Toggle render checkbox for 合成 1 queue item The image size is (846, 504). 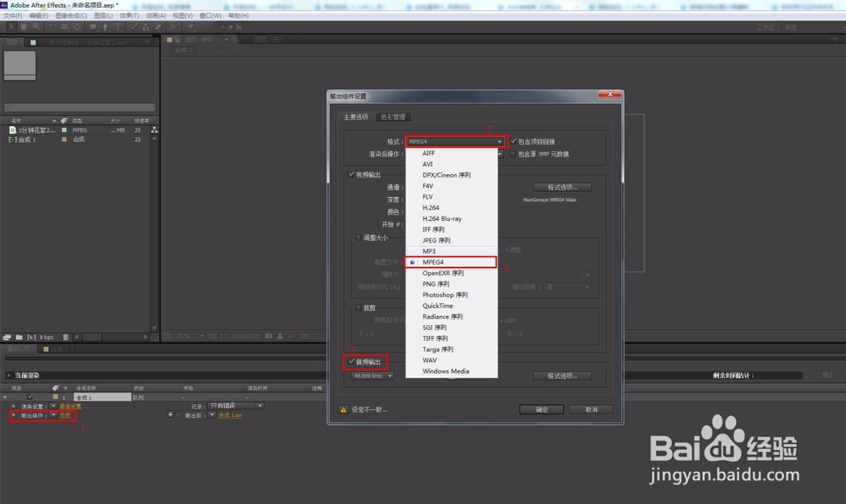click(x=30, y=397)
